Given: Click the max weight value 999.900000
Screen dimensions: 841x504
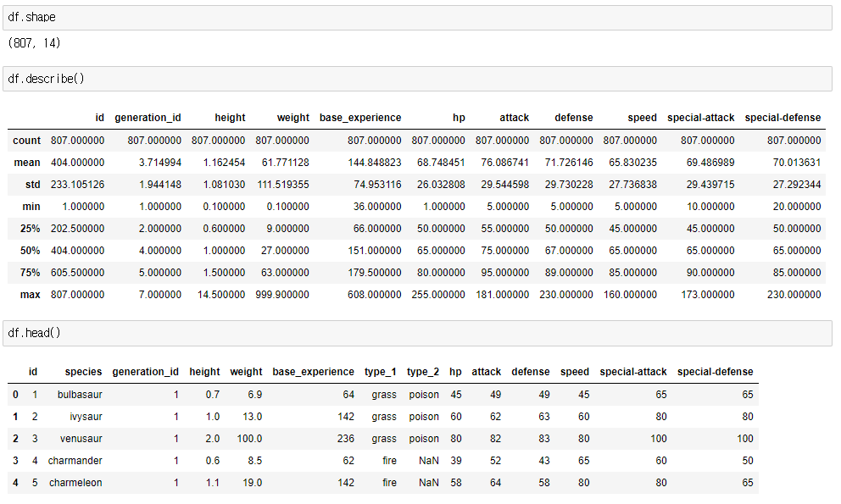Looking at the screenshot, I should coord(282,295).
